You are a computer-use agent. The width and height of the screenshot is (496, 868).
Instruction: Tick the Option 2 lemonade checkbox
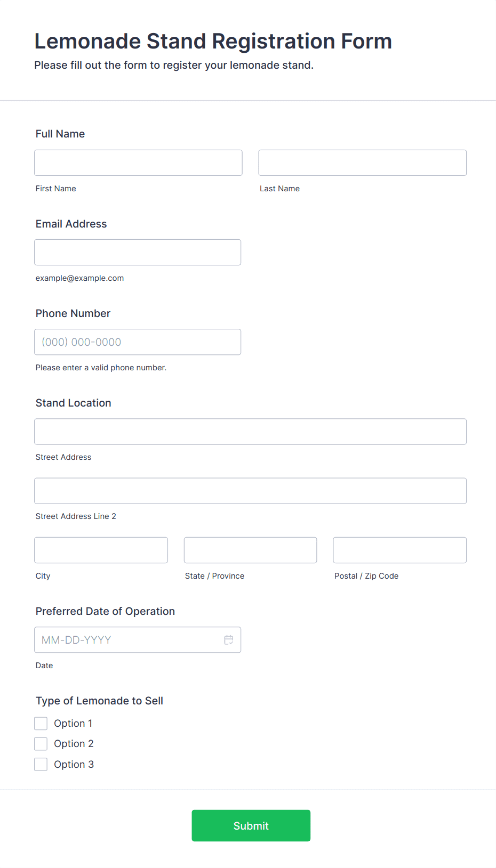[x=41, y=744]
